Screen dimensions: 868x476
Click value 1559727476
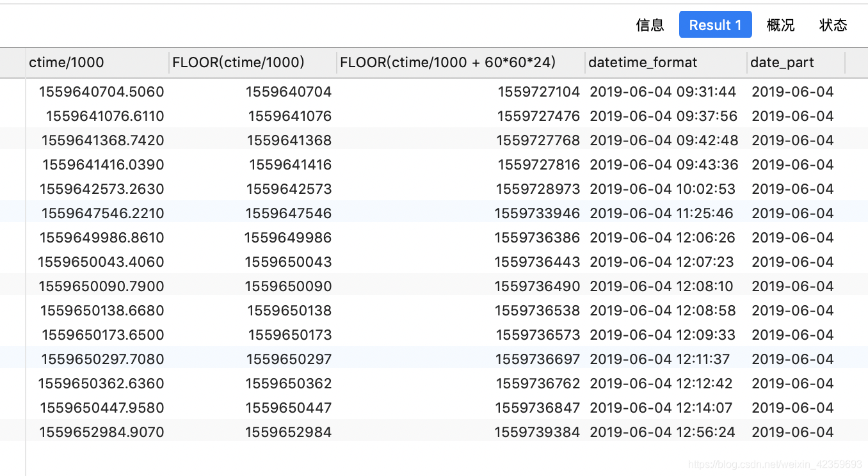pos(538,116)
